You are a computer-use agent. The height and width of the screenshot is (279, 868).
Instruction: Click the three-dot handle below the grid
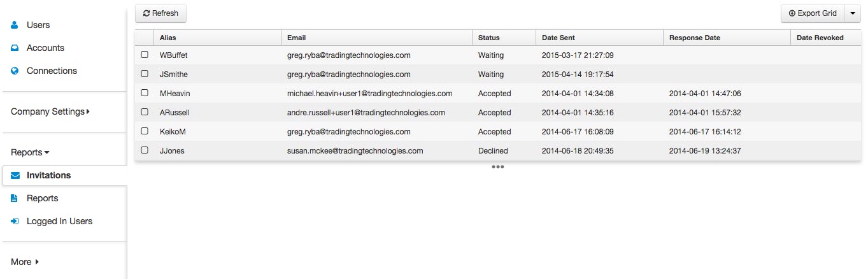[498, 167]
